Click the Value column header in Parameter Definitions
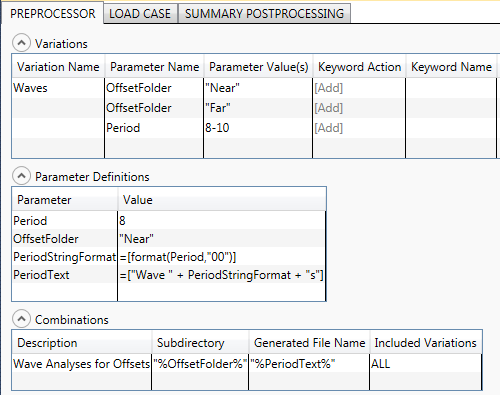This screenshot has width=500, height=395. tap(222, 200)
